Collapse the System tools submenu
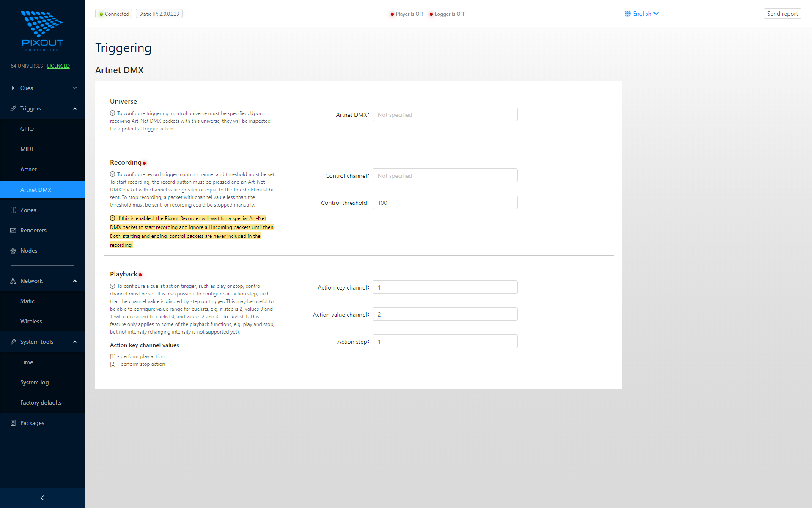Screen dimensions: 812x508 point(75,342)
